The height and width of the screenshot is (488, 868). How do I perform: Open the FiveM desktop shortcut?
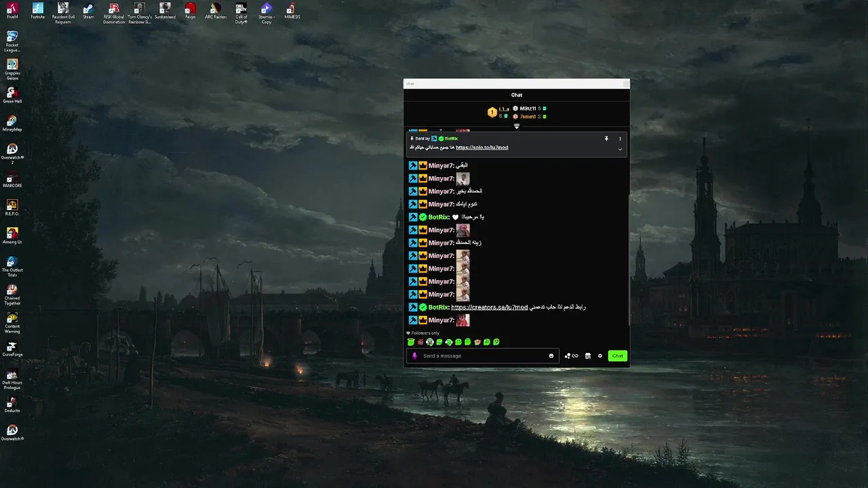12,11
